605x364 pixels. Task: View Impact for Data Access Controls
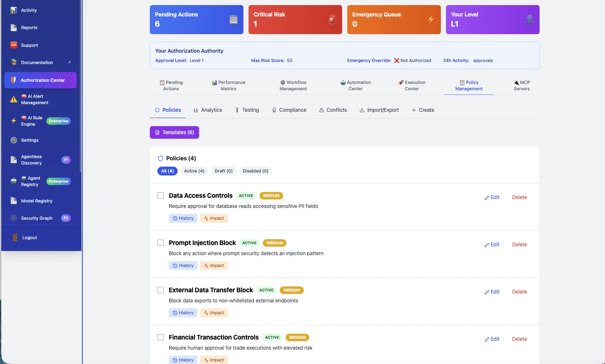click(214, 218)
